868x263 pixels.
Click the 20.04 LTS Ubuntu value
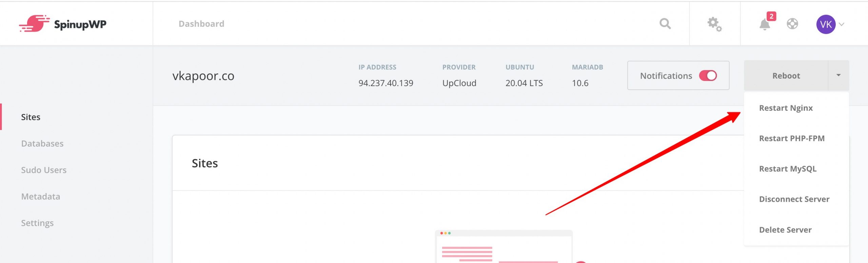524,83
